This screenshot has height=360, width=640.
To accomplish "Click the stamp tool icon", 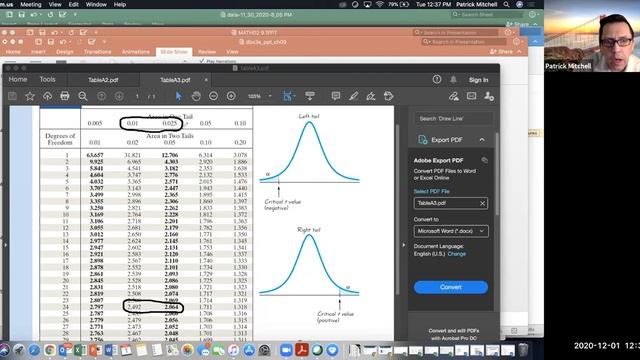I will [x=389, y=96].
